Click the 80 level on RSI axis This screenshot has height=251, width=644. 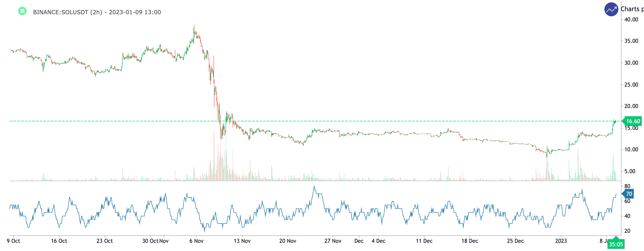tap(627, 186)
